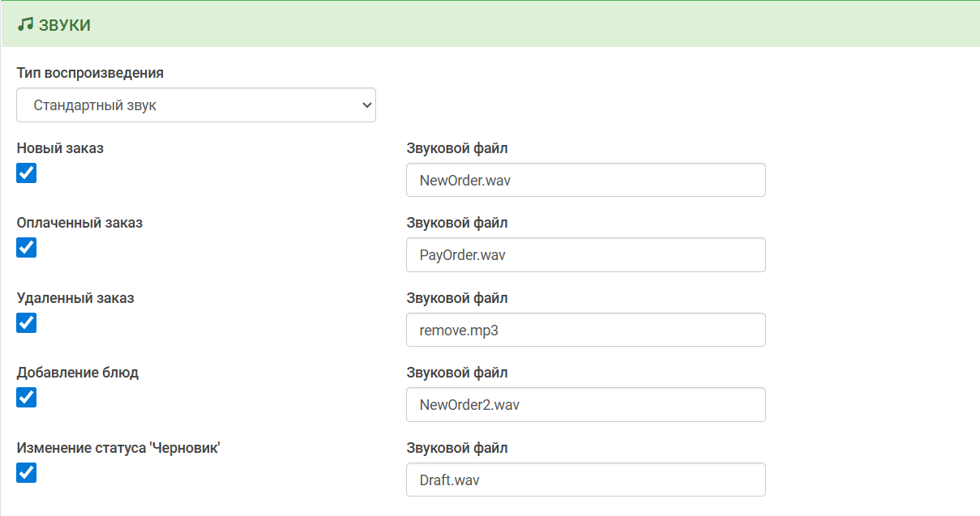The height and width of the screenshot is (516, 980).
Task: Toggle the Оплаченный заказ checkbox
Action: pos(27,247)
